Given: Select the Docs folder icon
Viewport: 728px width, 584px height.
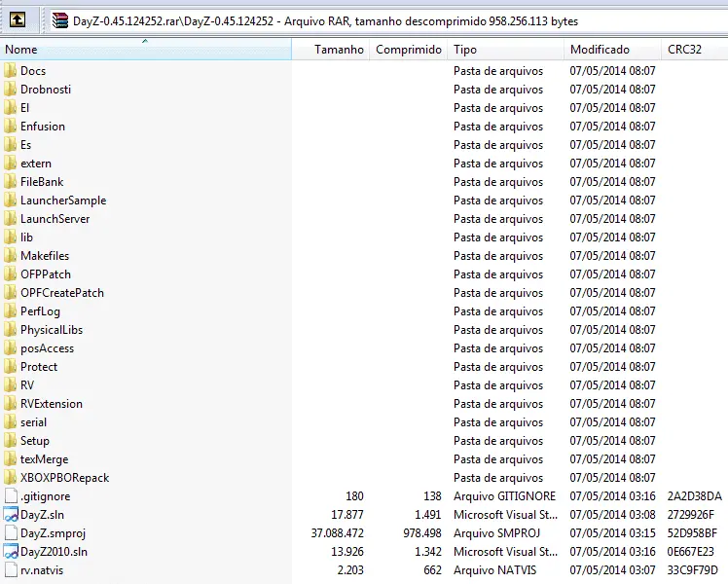Looking at the screenshot, I should pyautogui.click(x=10, y=70).
